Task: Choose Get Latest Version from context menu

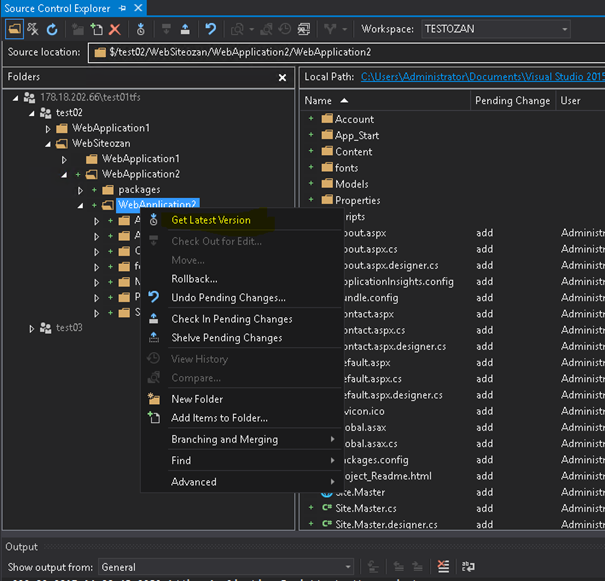Action: pos(210,220)
